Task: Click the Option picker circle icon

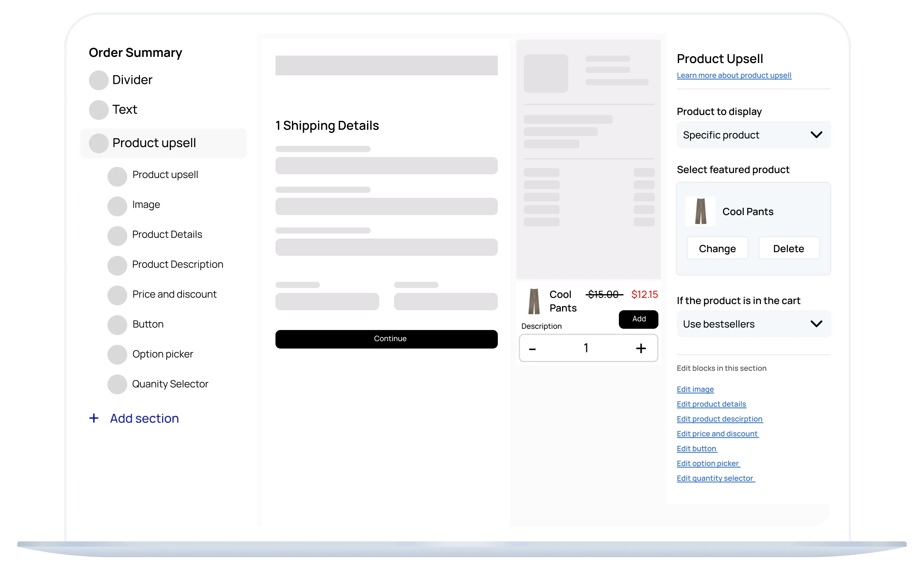Action: point(117,354)
